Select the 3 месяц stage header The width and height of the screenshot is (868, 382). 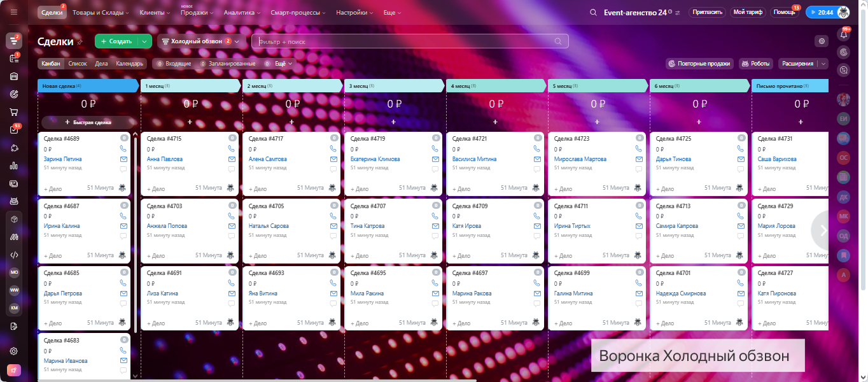[393, 85]
